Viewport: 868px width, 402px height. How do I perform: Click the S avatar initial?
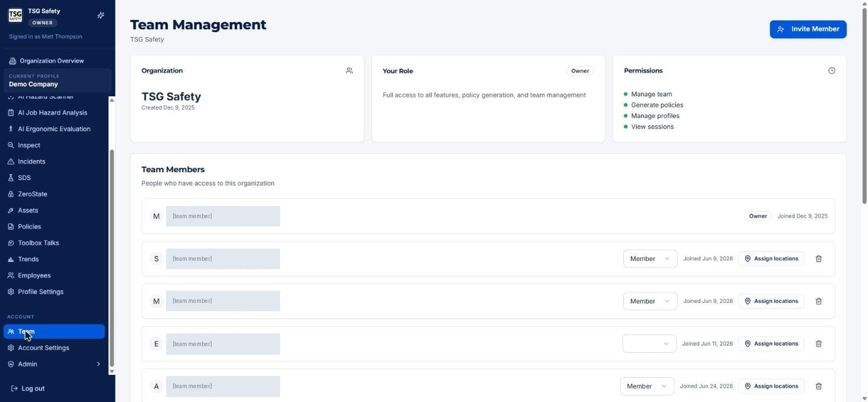(x=156, y=259)
